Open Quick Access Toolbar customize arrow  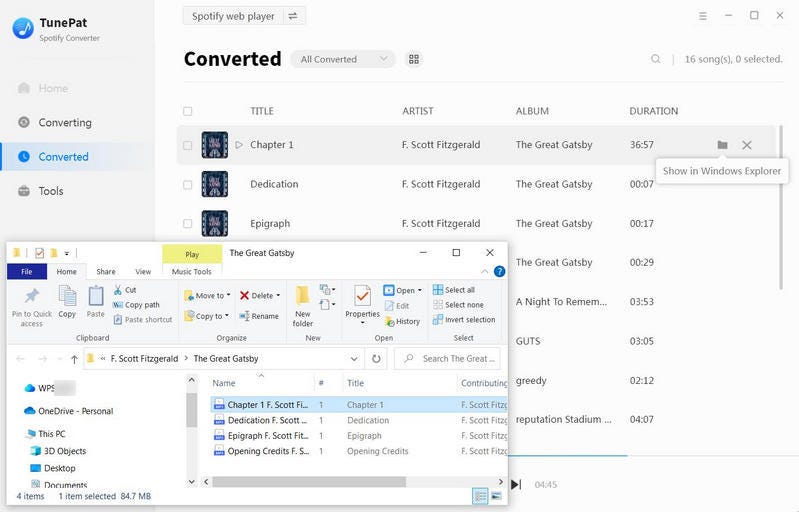[67, 253]
